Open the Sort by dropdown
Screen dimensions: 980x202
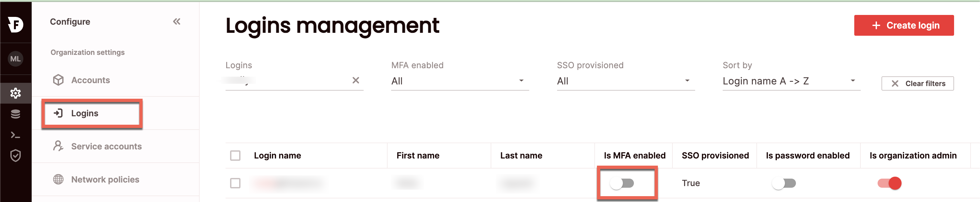pyautogui.click(x=791, y=81)
